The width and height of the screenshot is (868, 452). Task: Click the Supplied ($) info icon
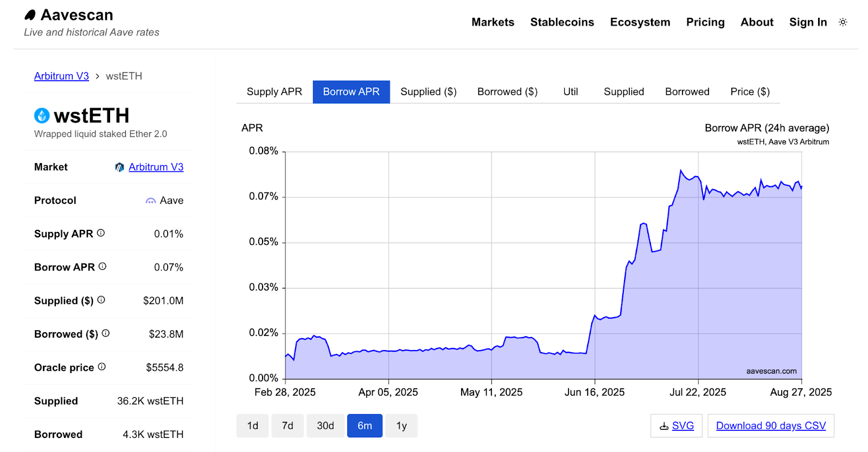101,300
